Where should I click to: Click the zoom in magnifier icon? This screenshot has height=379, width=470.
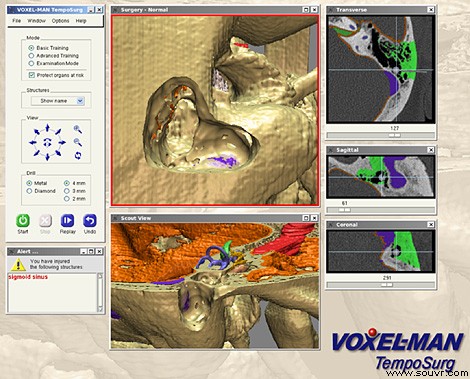tap(78, 129)
